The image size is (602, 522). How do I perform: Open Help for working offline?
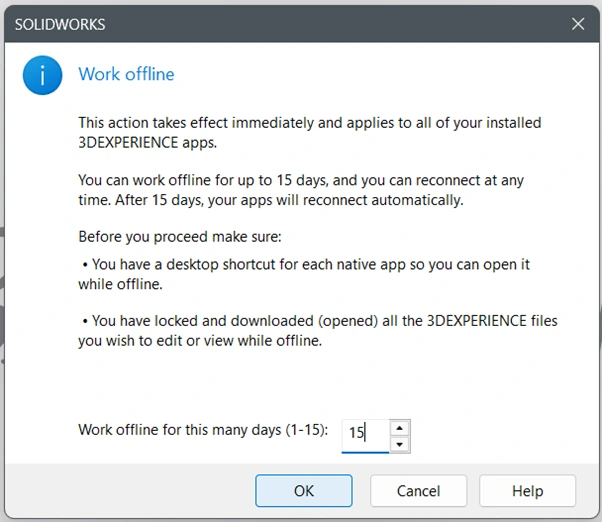(527, 491)
